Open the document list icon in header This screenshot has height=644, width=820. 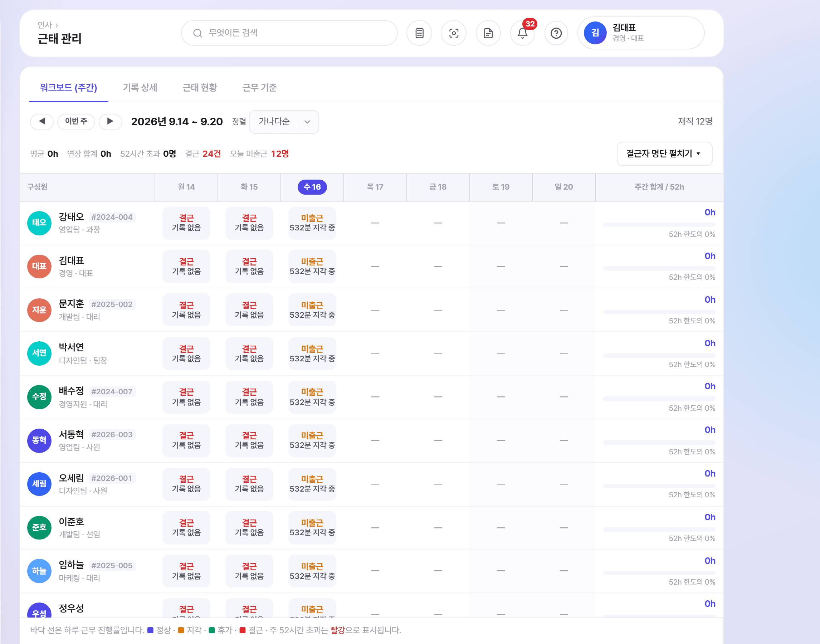click(419, 33)
